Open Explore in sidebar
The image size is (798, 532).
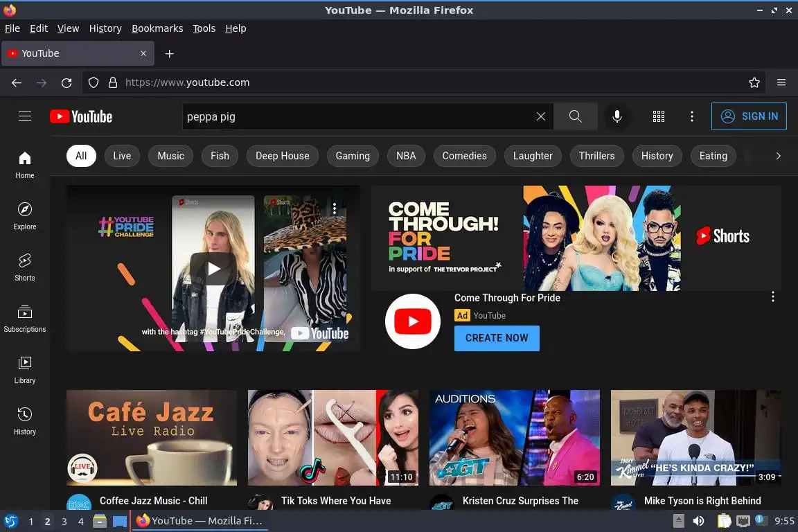(x=25, y=216)
